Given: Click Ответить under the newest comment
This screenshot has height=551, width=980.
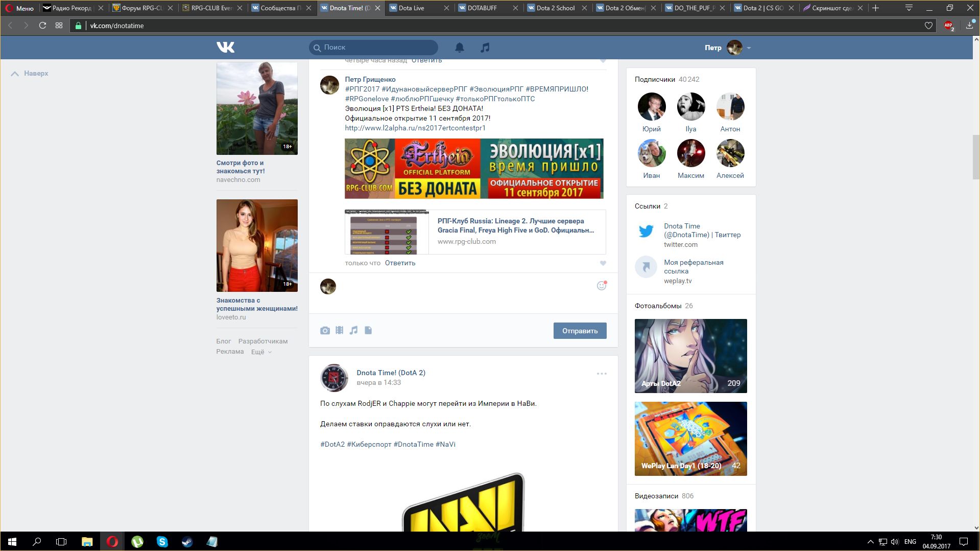Looking at the screenshot, I should [x=400, y=263].
